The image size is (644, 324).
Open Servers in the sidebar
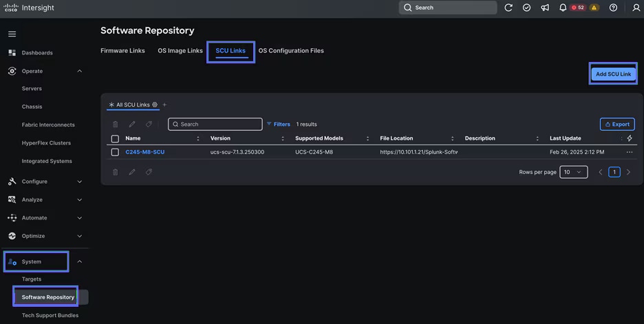click(32, 88)
